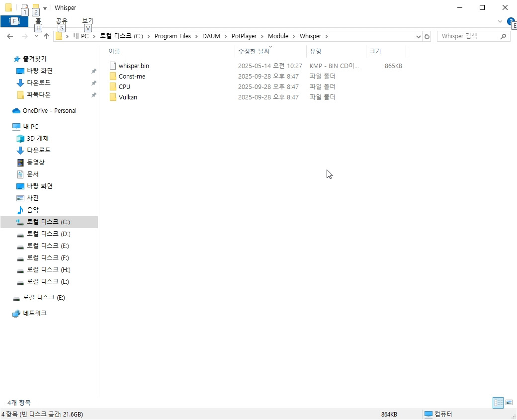Select highlighted 로컬 디스크 (C:) drive
The height and width of the screenshot is (420, 517).
click(x=49, y=222)
